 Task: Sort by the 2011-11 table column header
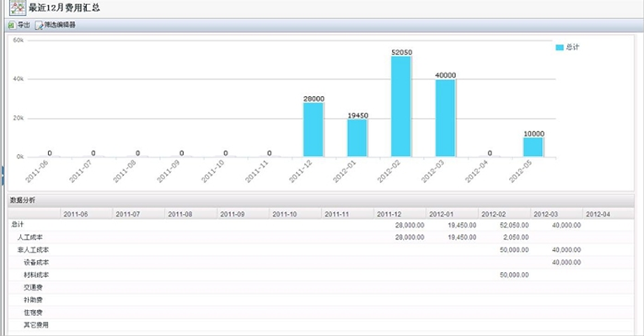click(x=347, y=214)
